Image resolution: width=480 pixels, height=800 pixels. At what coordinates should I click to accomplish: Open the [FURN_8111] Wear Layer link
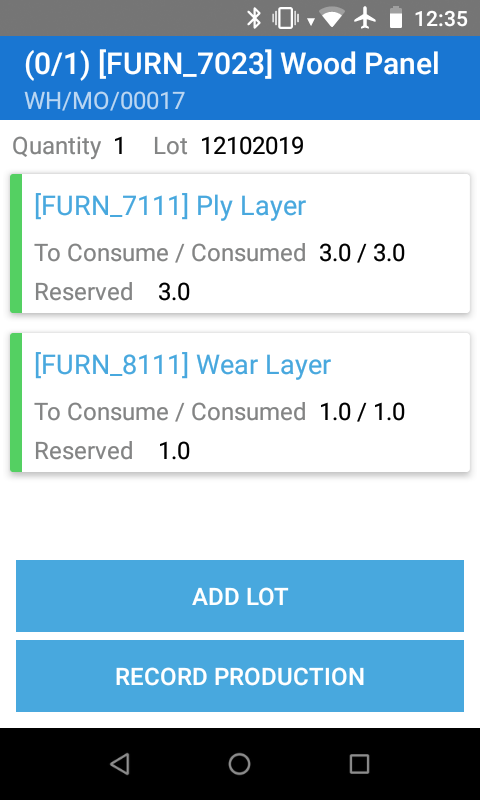pyautogui.click(x=183, y=365)
